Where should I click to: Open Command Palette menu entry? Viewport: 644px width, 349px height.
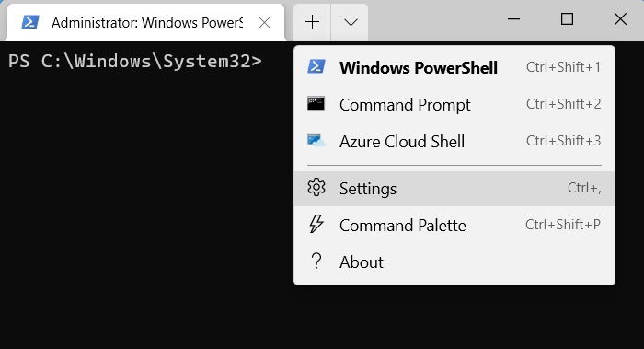coord(454,225)
